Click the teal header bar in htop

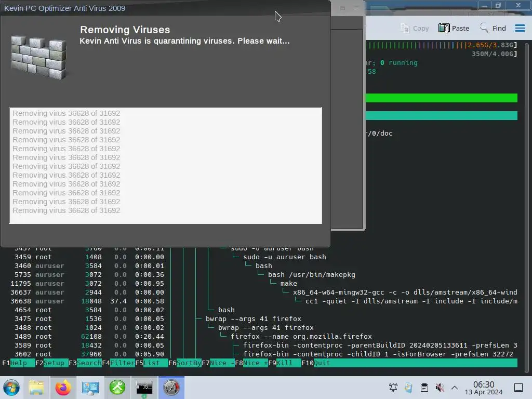pyautogui.click(x=442, y=116)
